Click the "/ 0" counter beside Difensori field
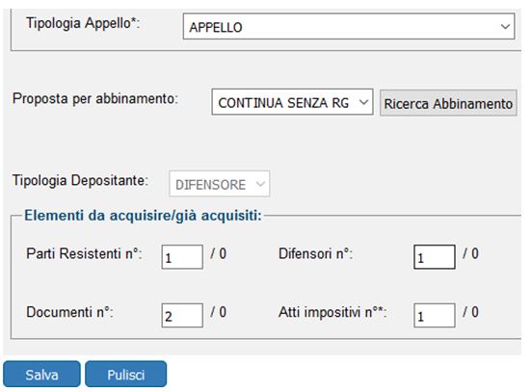532x392 pixels. pyautogui.click(x=470, y=253)
